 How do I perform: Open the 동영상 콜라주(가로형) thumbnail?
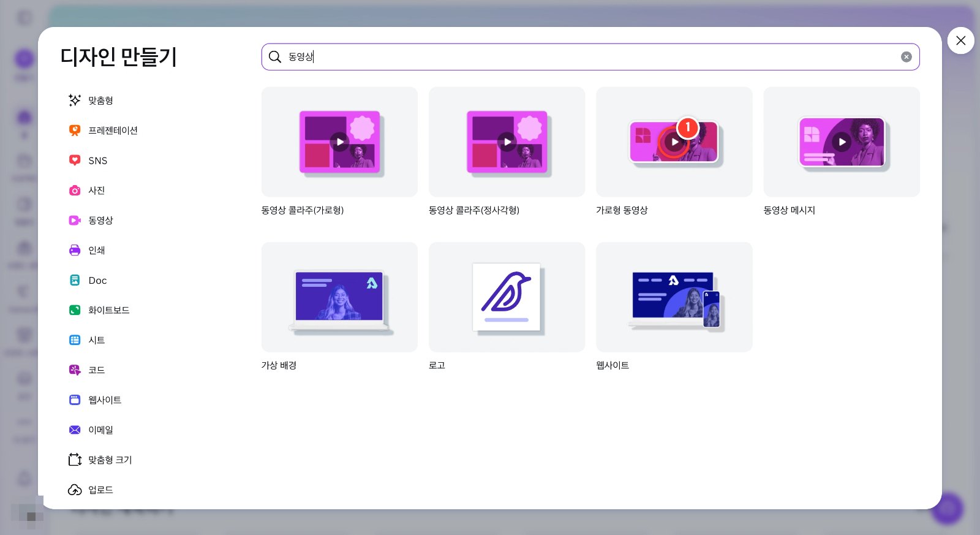pos(339,142)
